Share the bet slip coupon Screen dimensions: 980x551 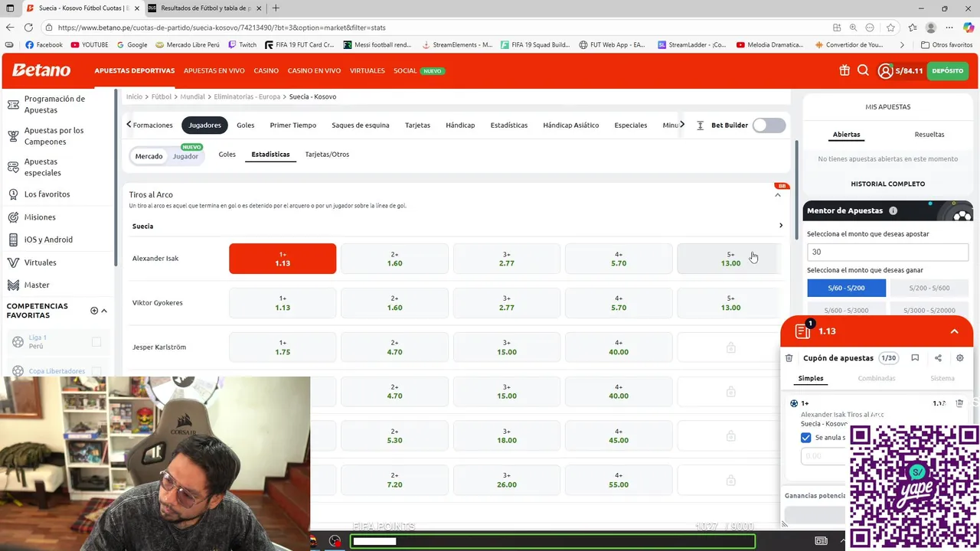(x=938, y=358)
